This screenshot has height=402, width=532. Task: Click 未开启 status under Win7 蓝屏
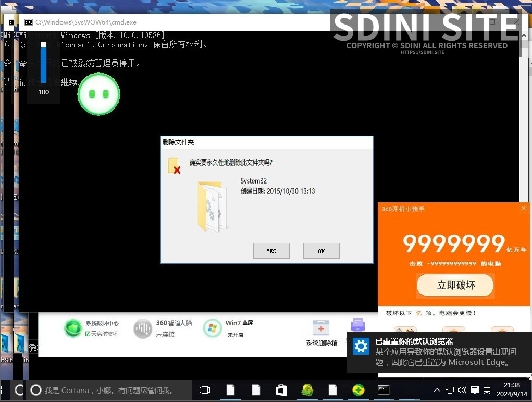(x=235, y=335)
